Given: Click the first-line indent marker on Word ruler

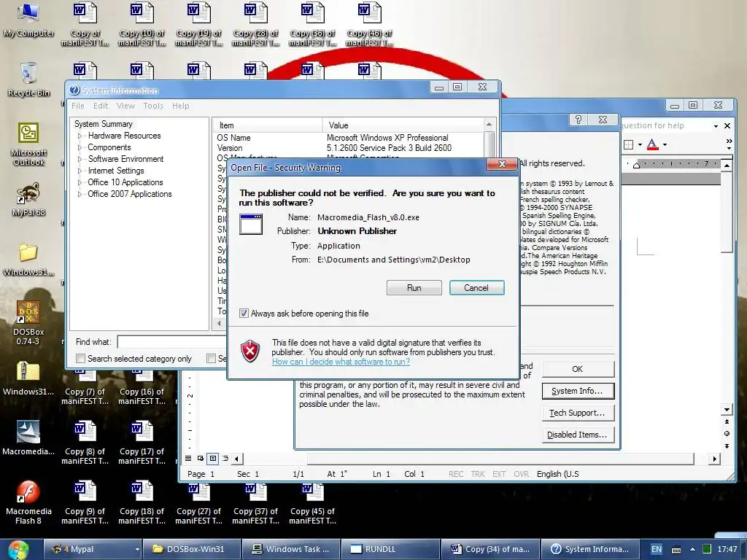Looking at the screenshot, I should (636, 165).
